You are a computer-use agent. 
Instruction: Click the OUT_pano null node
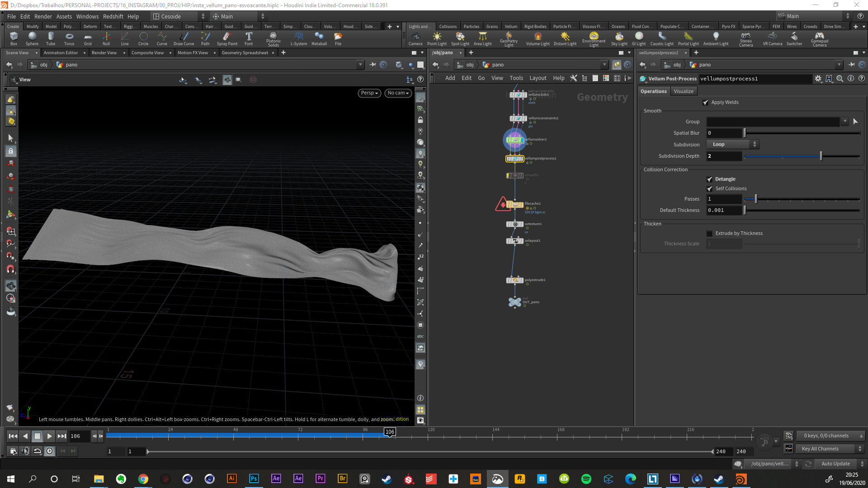coord(514,302)
